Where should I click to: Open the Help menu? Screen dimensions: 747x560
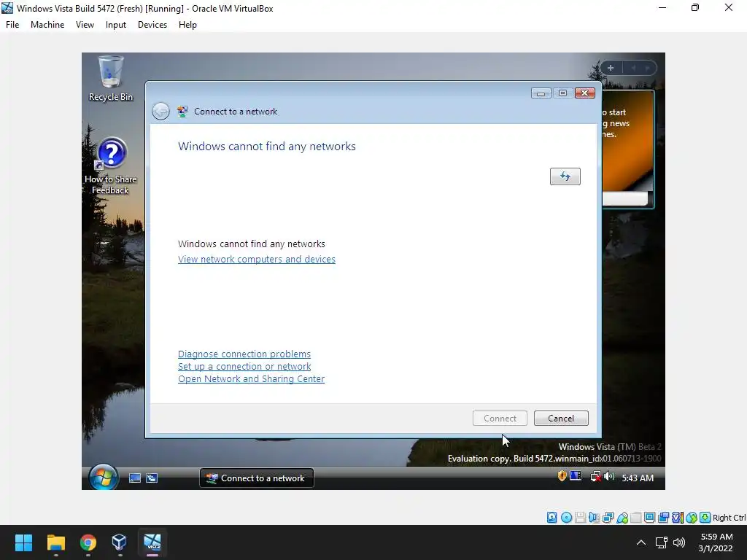[187, 25]
